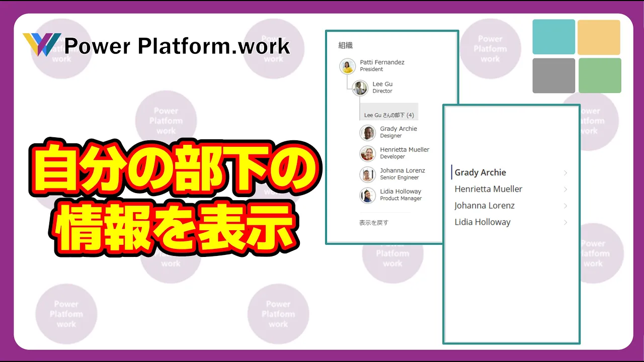The width and height of the screenshot is (644, 362).
Task: Click the Power Platform.work title text
Action: point(177,46)
